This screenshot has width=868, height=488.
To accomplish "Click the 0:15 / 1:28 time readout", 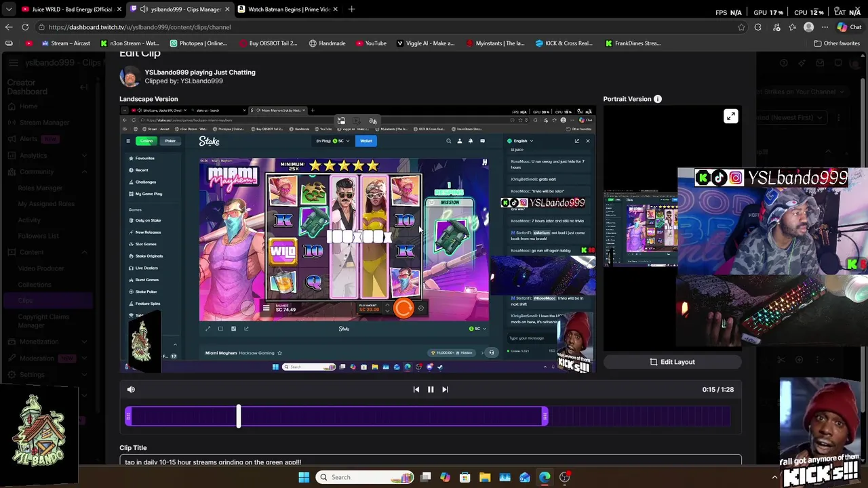I will (717, 389).
